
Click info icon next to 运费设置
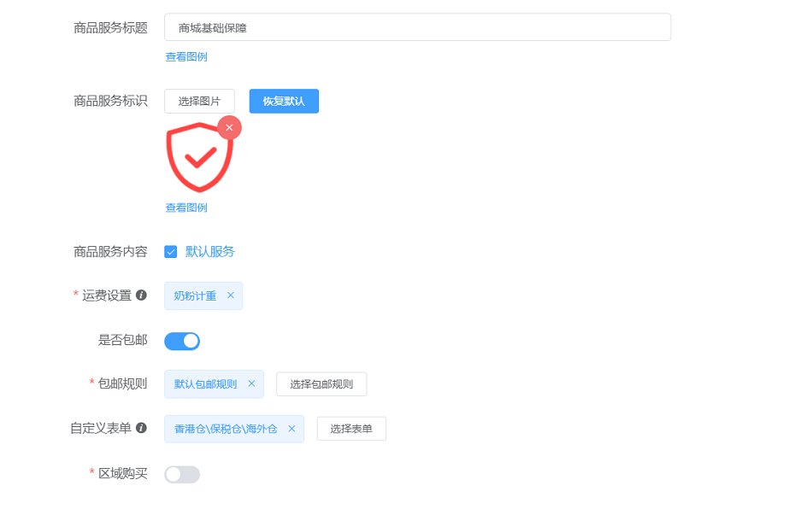click(141, 295)
